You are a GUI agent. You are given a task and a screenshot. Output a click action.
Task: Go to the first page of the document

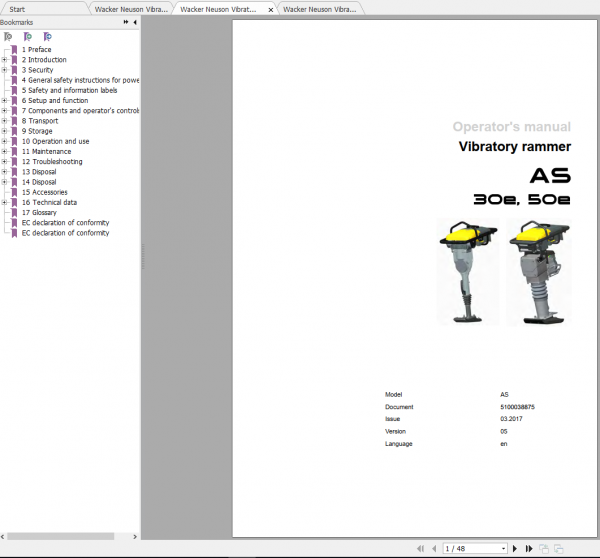pyautogui.click(x=420, y=548)
